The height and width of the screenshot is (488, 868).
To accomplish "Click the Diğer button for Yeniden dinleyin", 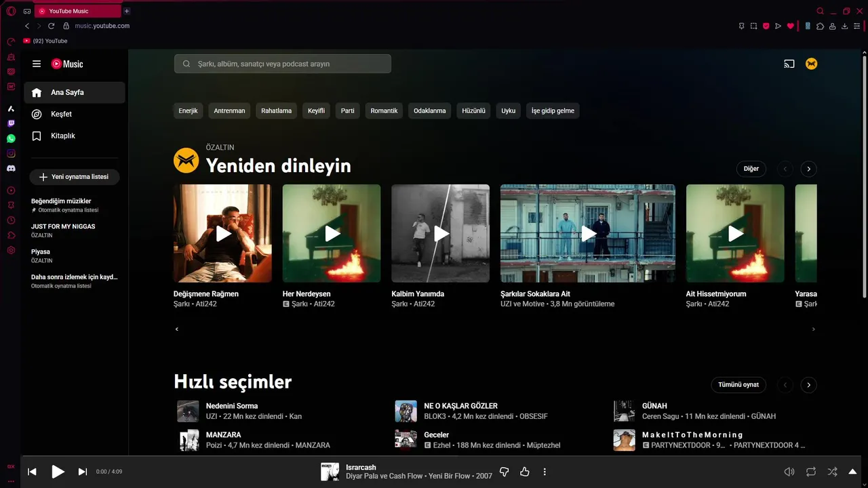I will (751, 169).
